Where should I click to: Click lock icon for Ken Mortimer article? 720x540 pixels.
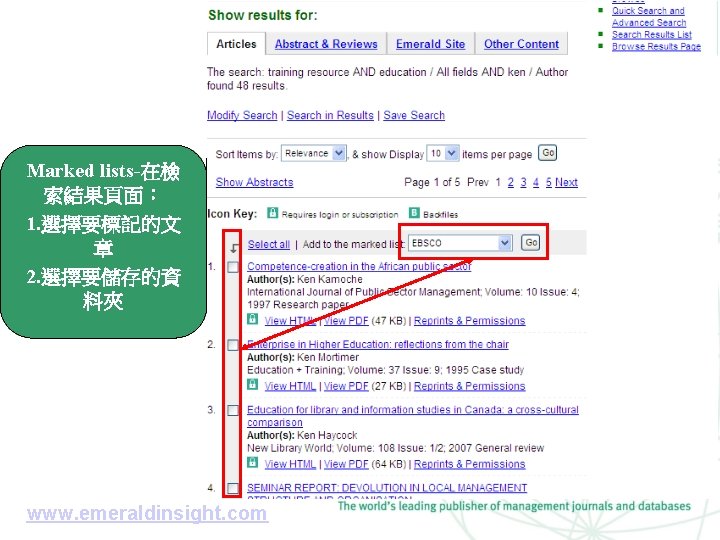(253, 384)
